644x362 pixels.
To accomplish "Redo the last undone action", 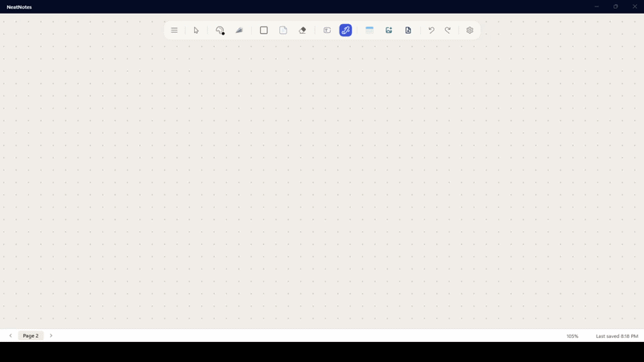I will point(448,31).
